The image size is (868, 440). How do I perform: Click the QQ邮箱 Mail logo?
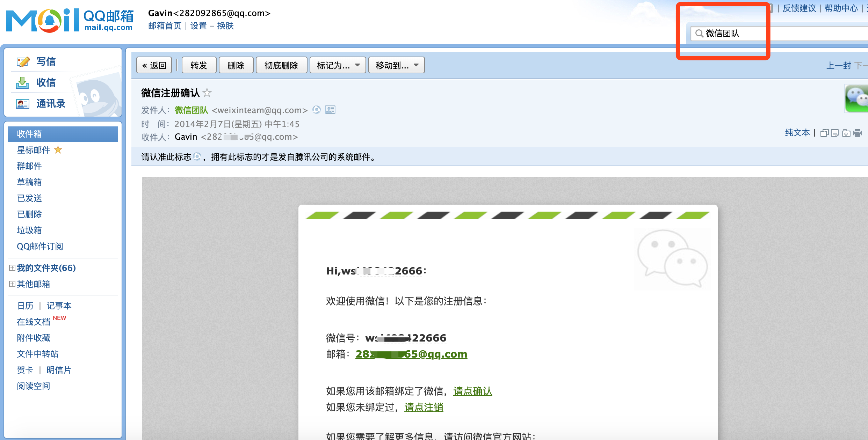point(70,20)
